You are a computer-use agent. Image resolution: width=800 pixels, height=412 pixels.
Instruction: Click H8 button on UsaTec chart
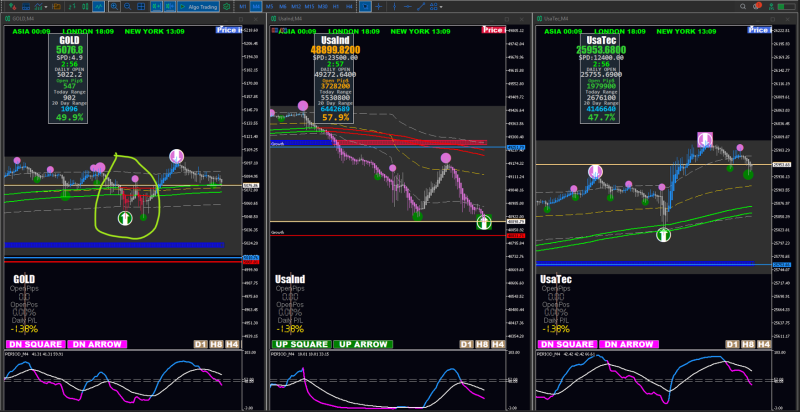point(748,344)
